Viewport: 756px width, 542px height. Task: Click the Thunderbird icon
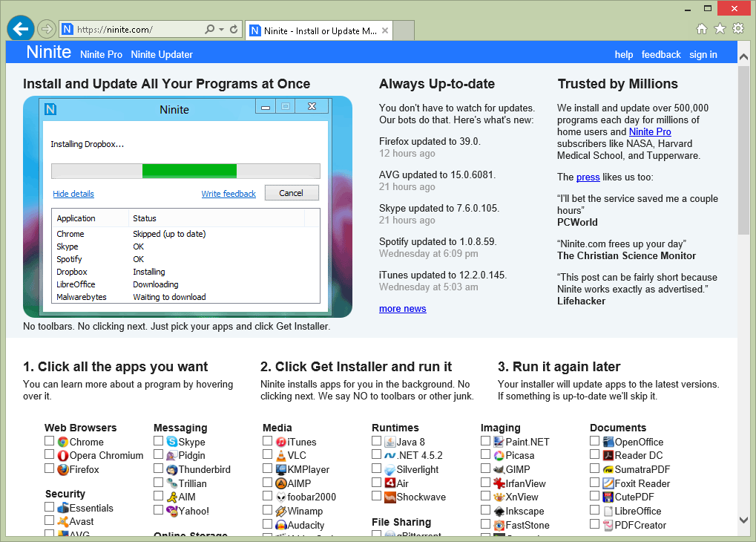172,469
